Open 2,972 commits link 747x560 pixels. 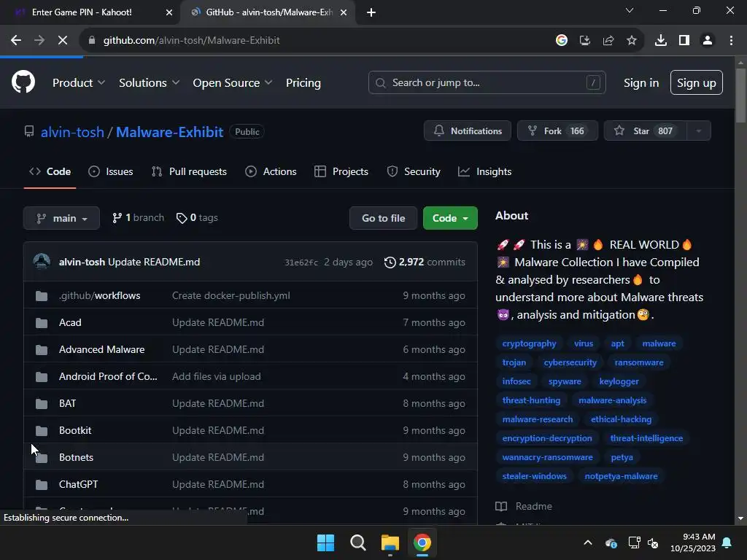coord(425,262)
